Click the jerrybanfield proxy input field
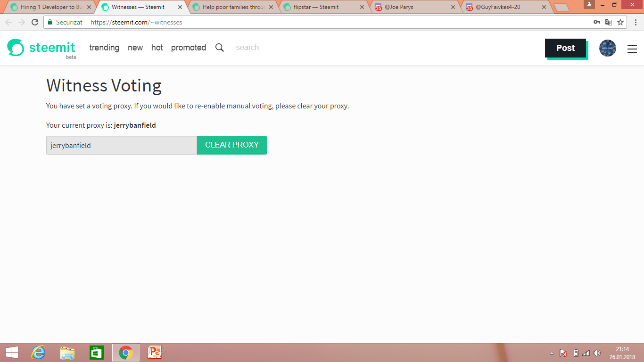Image resolution: width=644 pixels, height=362 pixels. pyautogui.click(x=122, y=145)
